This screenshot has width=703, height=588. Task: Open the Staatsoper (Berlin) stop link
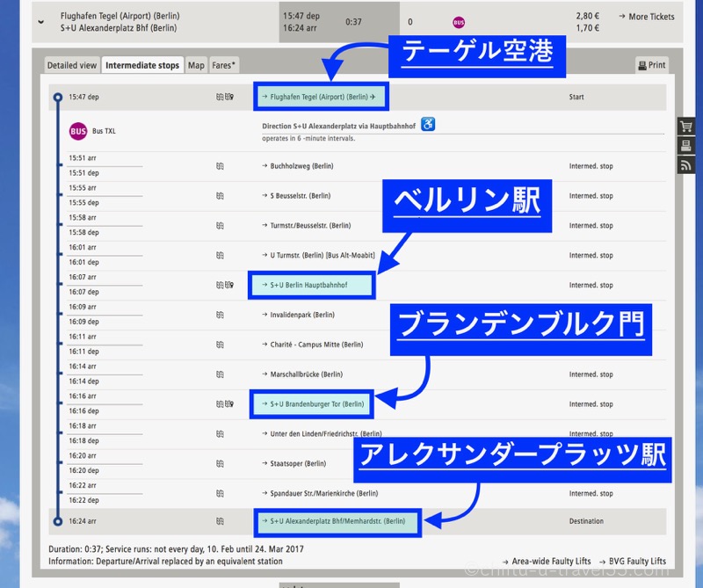tap(294, 463)
